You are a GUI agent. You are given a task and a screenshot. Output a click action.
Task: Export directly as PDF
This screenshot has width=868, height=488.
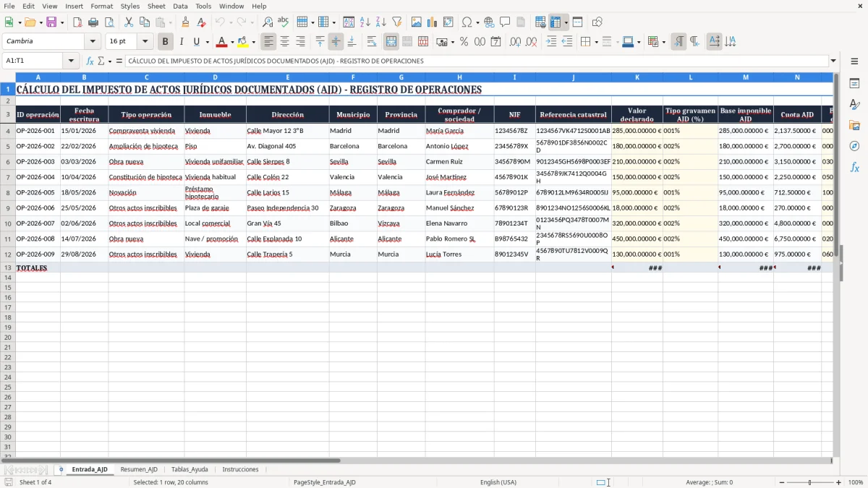pyautogui.click(x=77, y=22)
